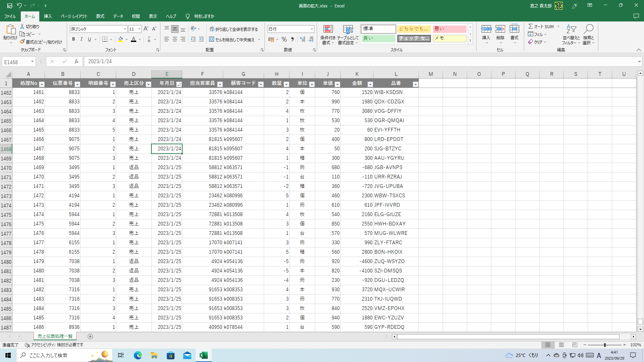Expand the cell styles gallery
The height and width of the screenshot is (362, 644).
point(470,41)
